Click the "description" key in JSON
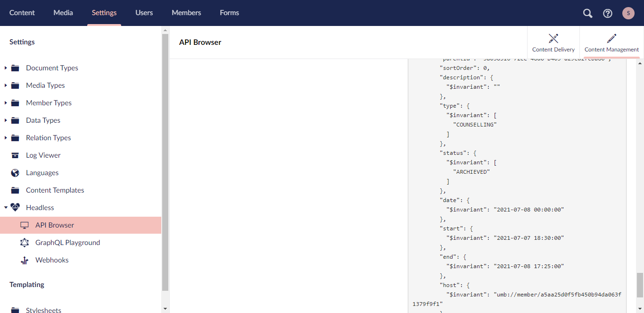Screen dimensions: 644x313 coord(461,77)
